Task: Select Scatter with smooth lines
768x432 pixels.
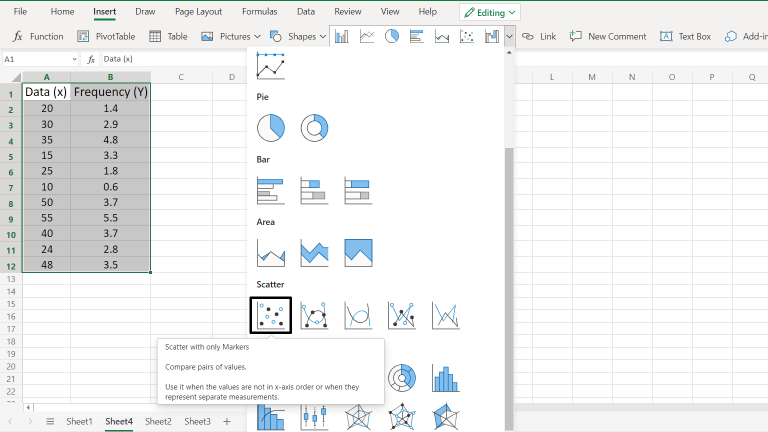Action: 358,315
